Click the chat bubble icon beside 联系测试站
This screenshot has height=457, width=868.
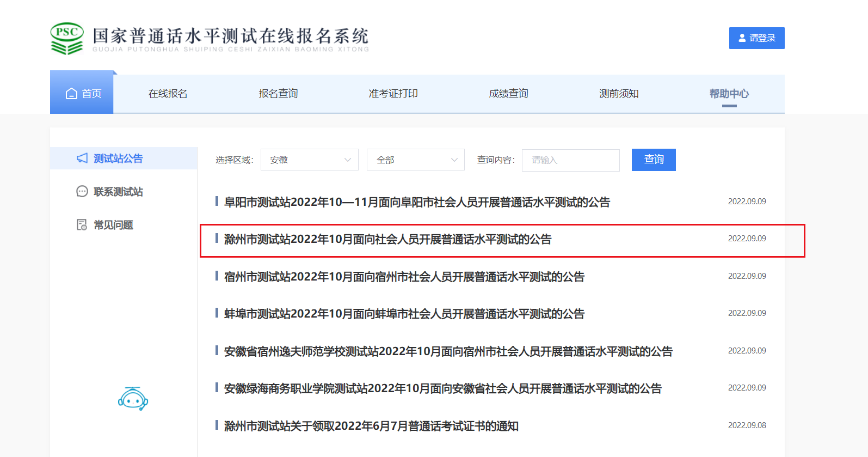coord(82,191)
